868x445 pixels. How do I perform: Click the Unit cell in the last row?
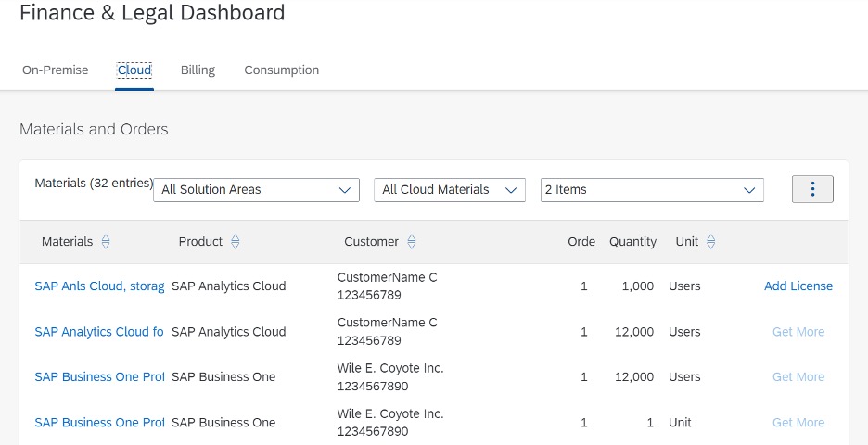[680, 423]
